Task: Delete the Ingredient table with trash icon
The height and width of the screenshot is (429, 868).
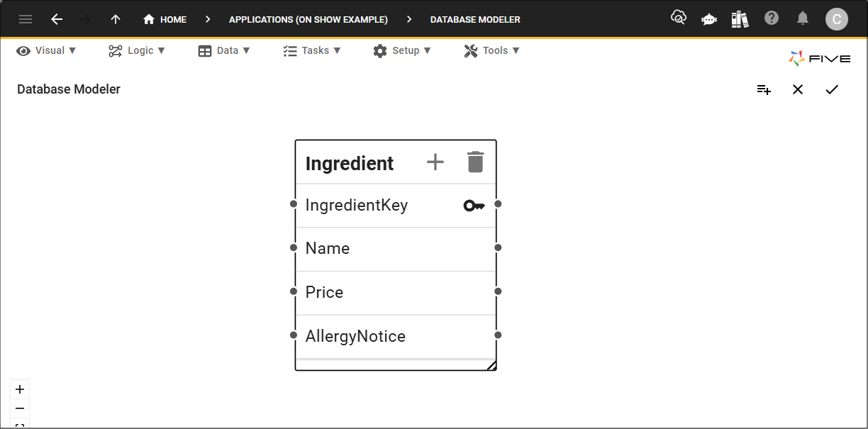Action: [x=475, y=162]
